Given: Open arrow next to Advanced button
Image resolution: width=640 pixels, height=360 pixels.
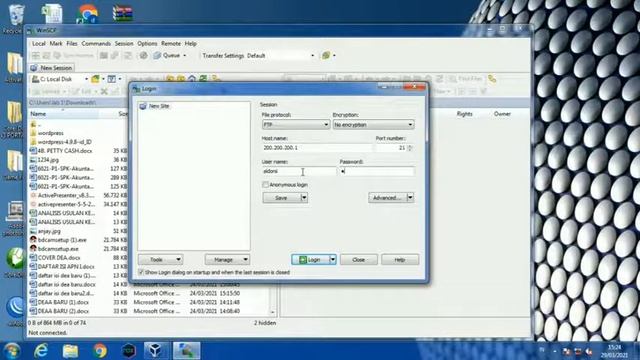Looking at the screenshot, I should [410, 198].
